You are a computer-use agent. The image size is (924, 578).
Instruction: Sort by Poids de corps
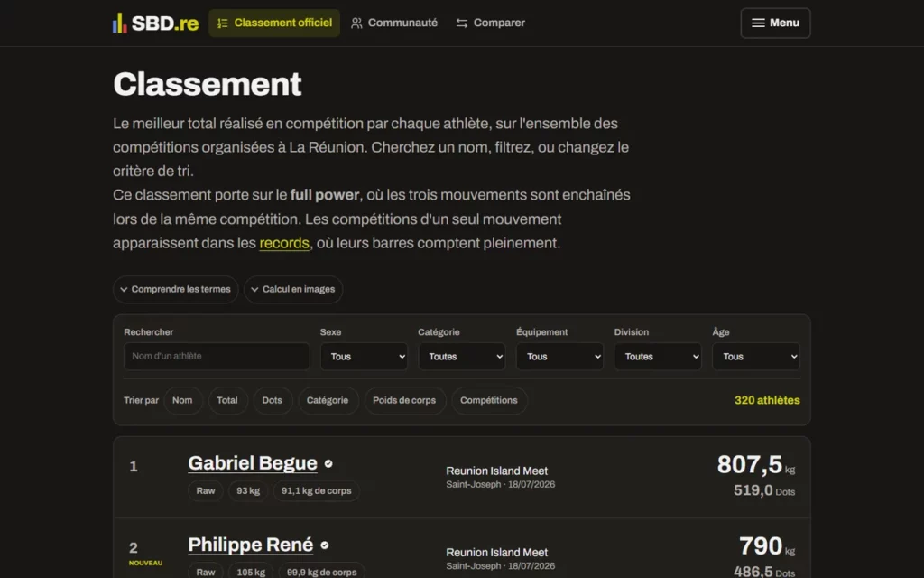(x=404, y=400)
